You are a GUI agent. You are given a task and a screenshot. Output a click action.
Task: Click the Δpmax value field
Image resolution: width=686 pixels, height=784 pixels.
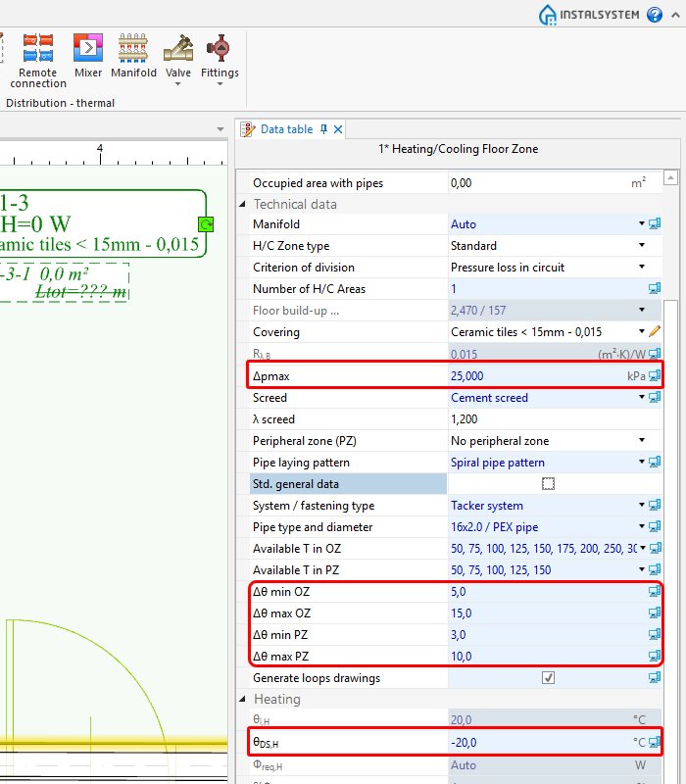coord(534,376)
